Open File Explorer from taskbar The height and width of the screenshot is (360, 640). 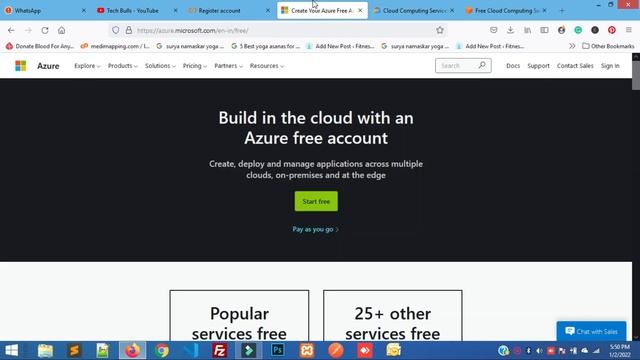[x=45, y=350]
